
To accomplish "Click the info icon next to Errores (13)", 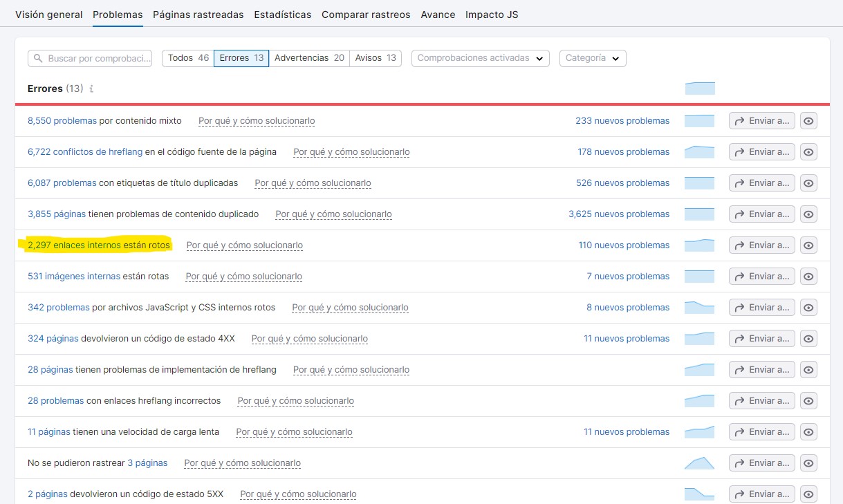I will tap(92, 88).
